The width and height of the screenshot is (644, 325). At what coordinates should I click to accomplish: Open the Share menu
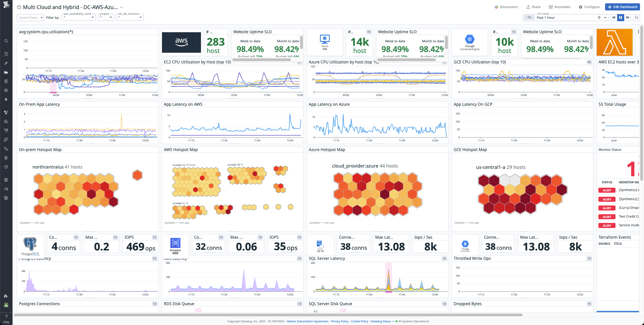(533, 7)
